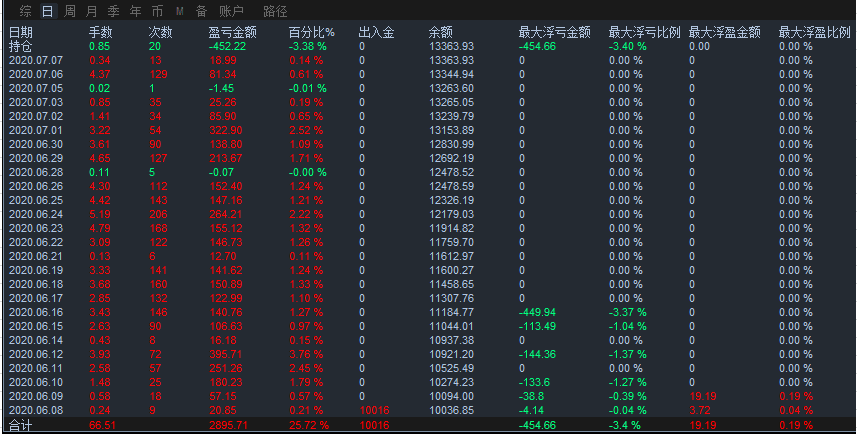Click the 出入金 column header

tap(376, 33)
